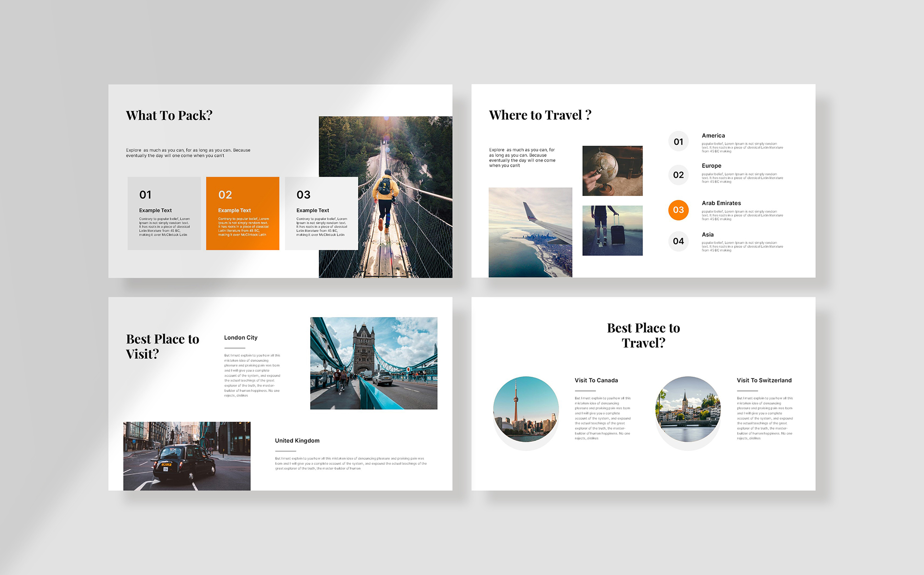Click the orange 03 circle badge
This screenshot has height=575, width=924.
pyautogui.click(x=678, y=210)
